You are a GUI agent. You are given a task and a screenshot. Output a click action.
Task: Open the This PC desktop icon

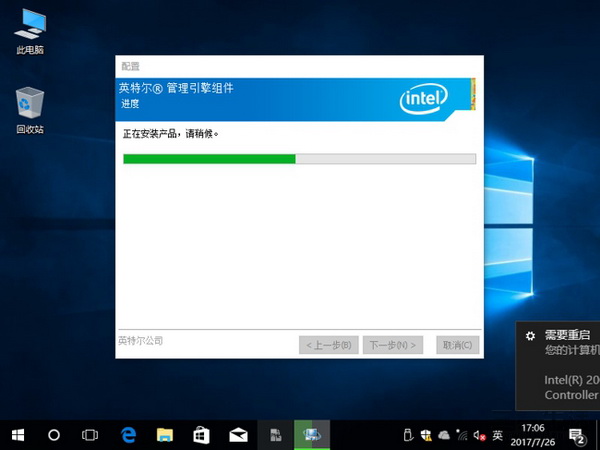pyautogui.click(x=30, y=31)
